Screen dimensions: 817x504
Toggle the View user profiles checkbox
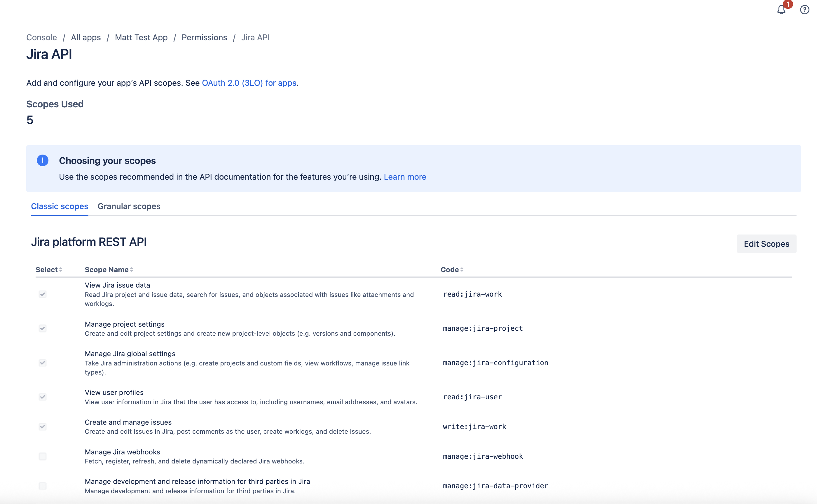pyautogui.click(x=42, y=397)
